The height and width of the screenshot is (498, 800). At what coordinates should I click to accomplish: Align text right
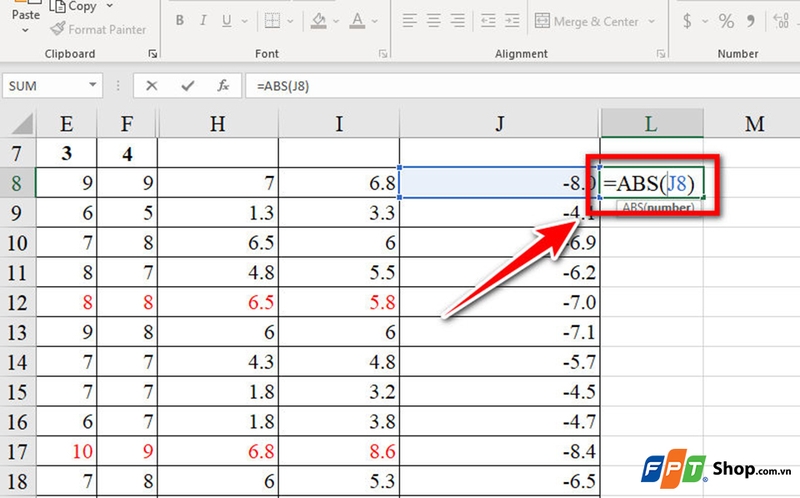point(458,21)
